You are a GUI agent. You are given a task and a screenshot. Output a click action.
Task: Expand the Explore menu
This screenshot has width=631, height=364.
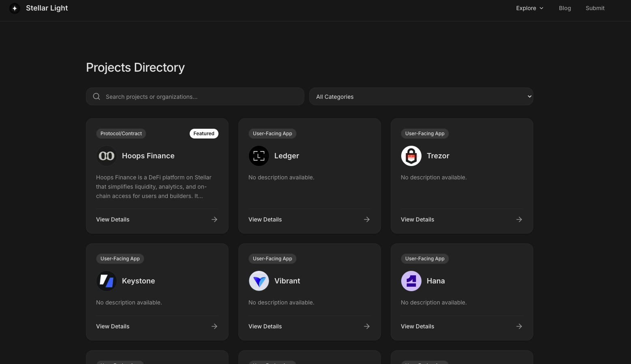tap(530, 8)
